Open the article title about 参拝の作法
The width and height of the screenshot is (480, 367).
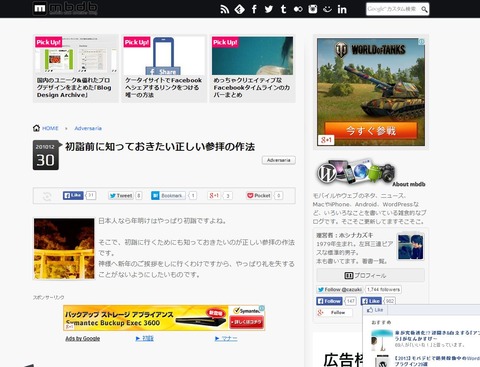(160, 146)
